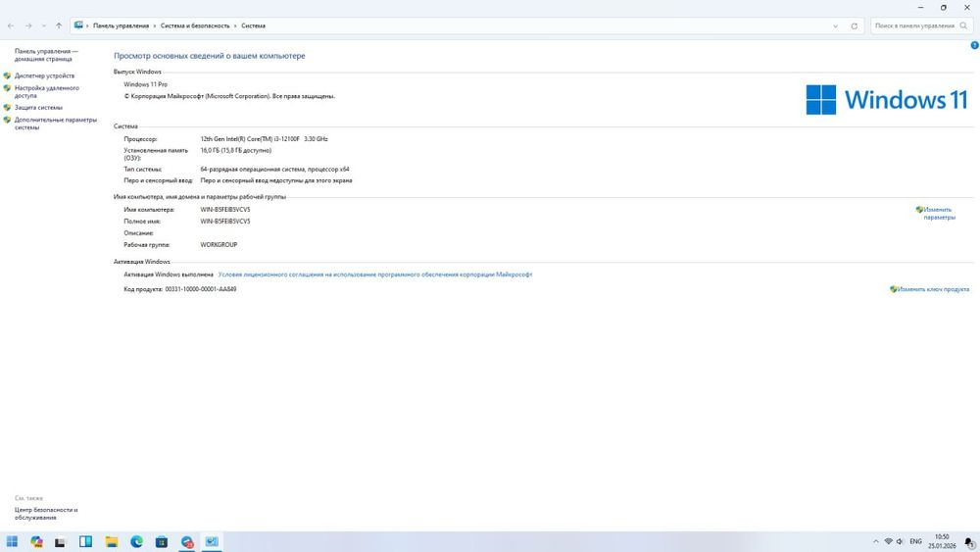
Task: Open Microsoft license terms link
Action: coord(375,275)
